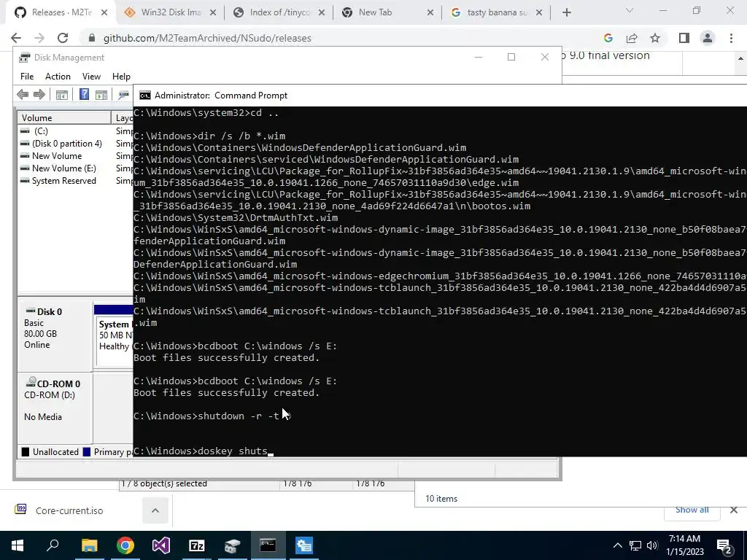The height and width of the screenshot is (560, 747).
Task: Open the View menu in Disk Management
Action: click(x=91, y=76)
